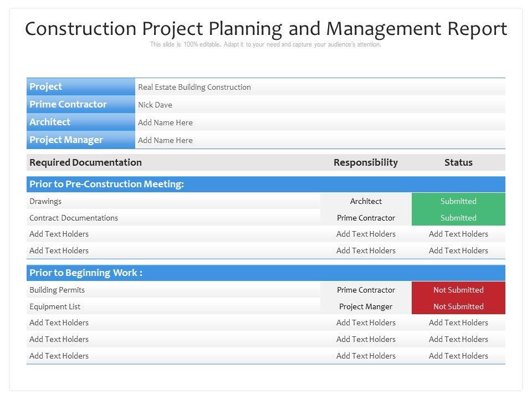Image resolution: width=532 pixels, height=399 pixels.
Task: Select the Required Documentation column header
Action: click(x=85, y=162)
